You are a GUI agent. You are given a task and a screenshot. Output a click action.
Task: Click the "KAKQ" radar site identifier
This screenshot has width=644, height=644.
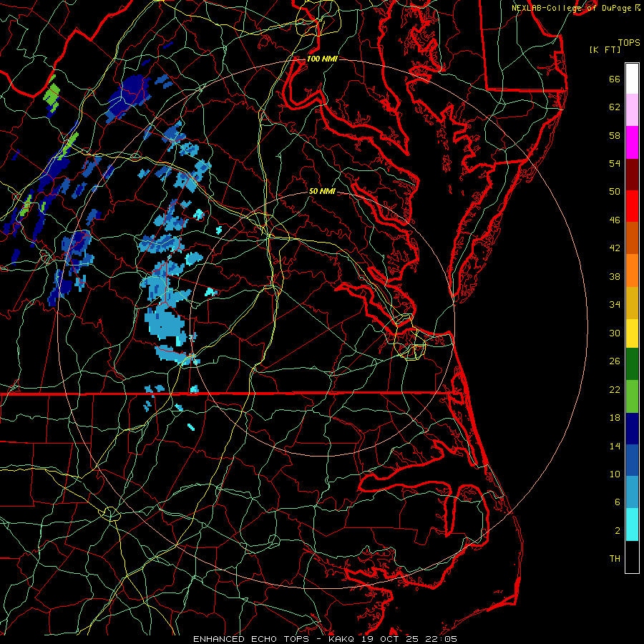343,639
